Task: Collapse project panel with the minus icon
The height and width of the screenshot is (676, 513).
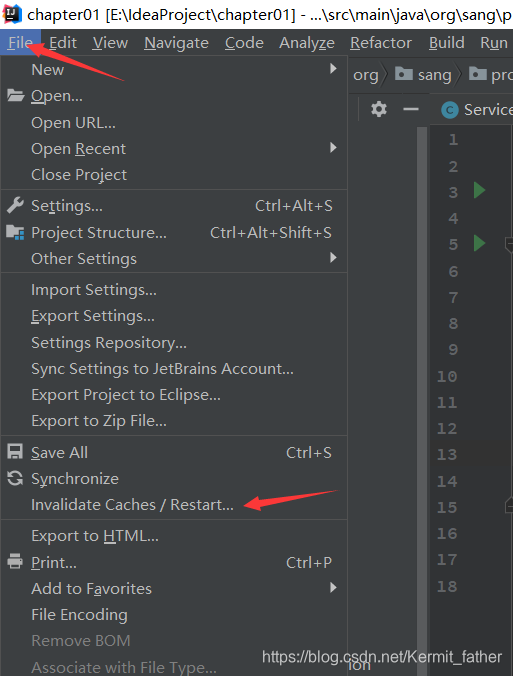Action: pyautogui.click(x=411, y=109)
